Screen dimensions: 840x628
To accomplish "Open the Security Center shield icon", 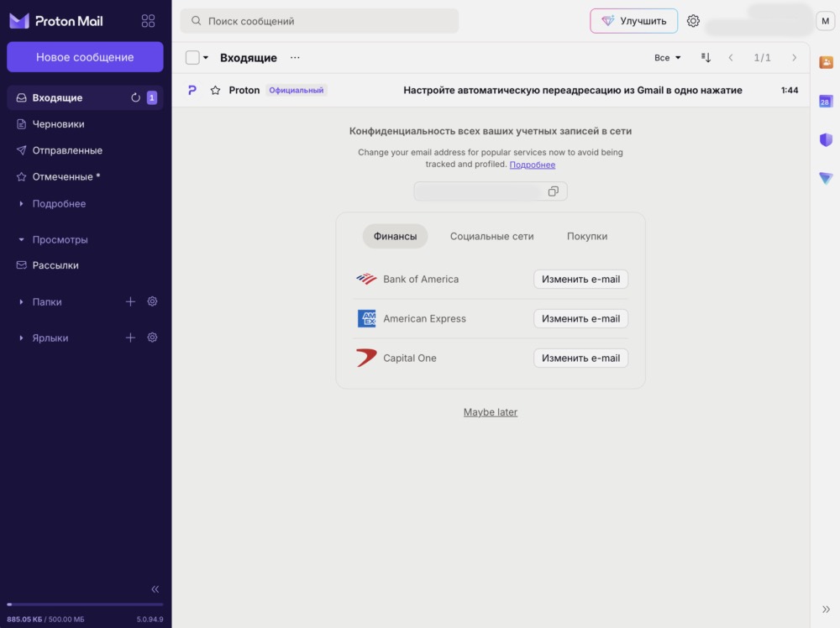I will coord(826,139).
